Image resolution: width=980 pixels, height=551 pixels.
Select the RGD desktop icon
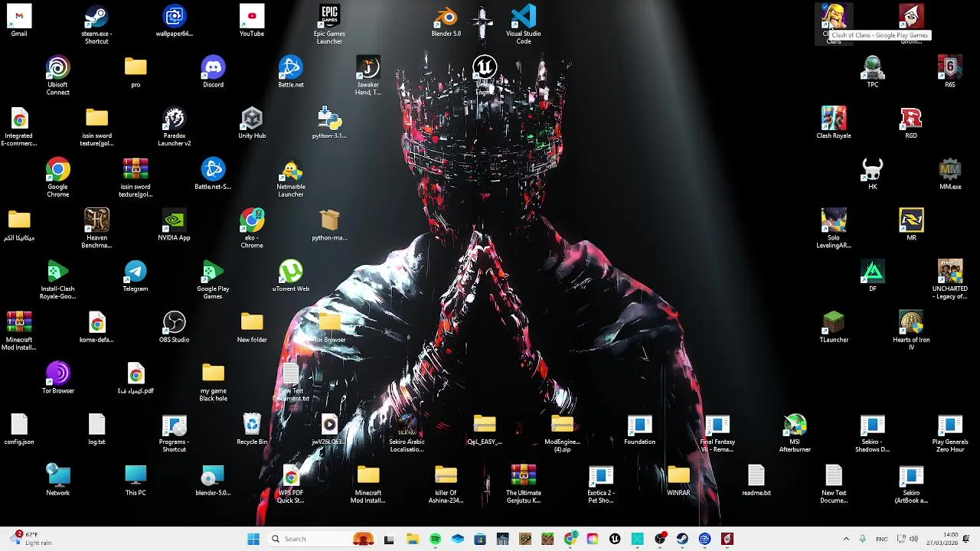click(911, 124)
